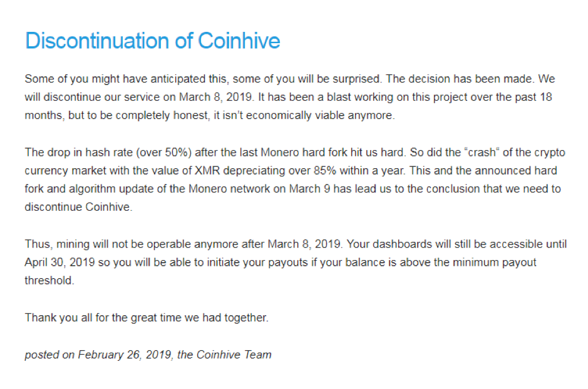
Task: Click the word 'threshold.' ending third paragraph
Action: 49,280
